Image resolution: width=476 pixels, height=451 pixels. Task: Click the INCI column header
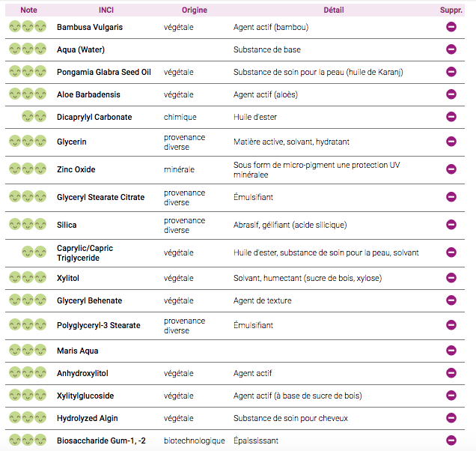pyautogui.click(x=106, y=10)
